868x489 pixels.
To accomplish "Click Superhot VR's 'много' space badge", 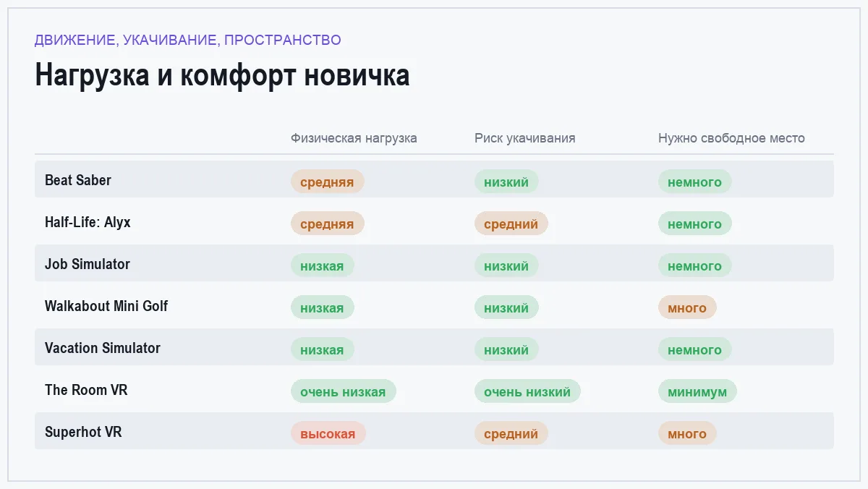I will (687, 433).
